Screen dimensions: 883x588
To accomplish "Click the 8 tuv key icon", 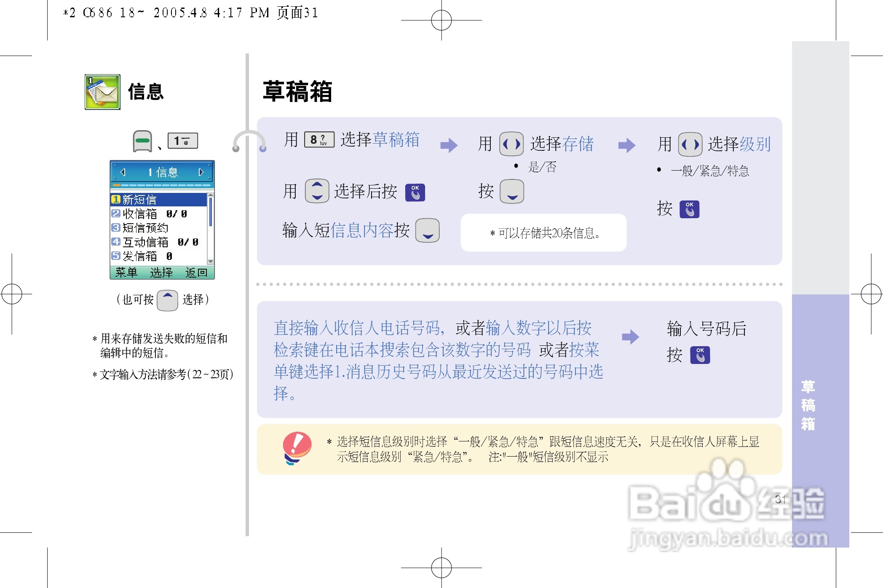I will click(x=319, y=139).
